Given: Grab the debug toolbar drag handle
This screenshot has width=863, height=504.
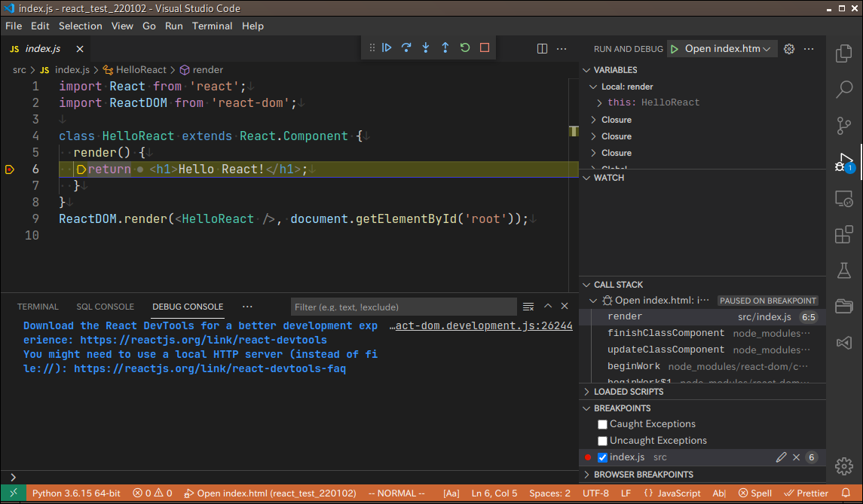Looking at the screenshot, I should pyautogui.click(x=372, y=48).
